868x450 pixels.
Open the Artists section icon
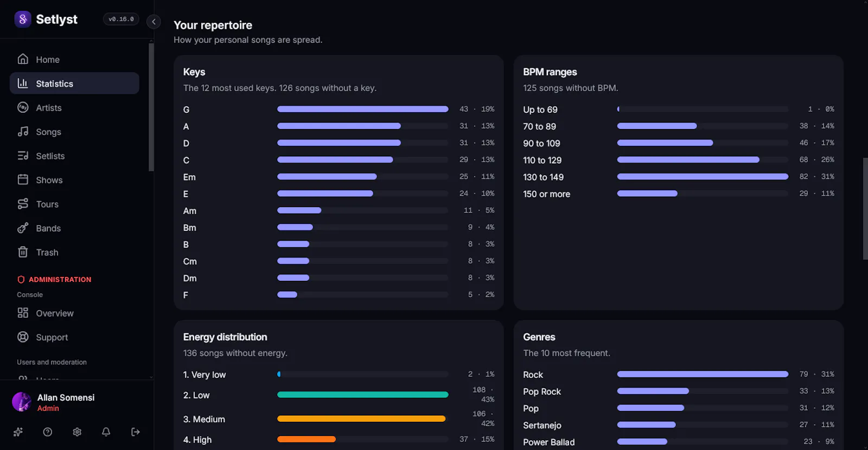(23, 107)
